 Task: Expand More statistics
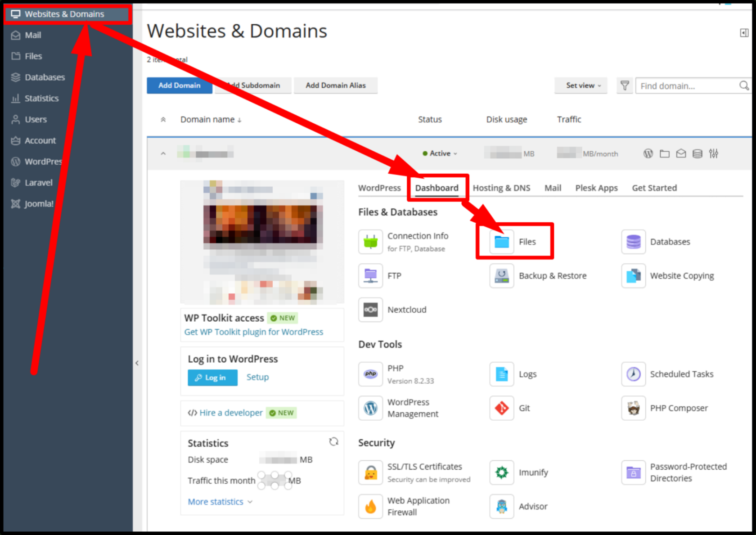[220, 502]
